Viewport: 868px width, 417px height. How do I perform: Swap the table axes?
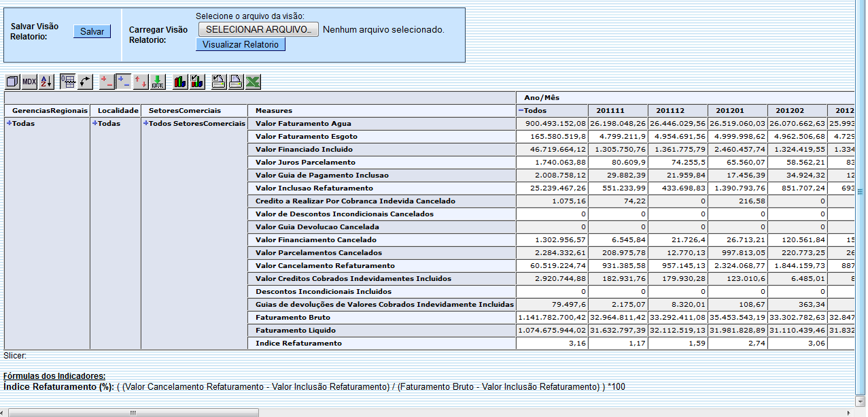[85, 81]
